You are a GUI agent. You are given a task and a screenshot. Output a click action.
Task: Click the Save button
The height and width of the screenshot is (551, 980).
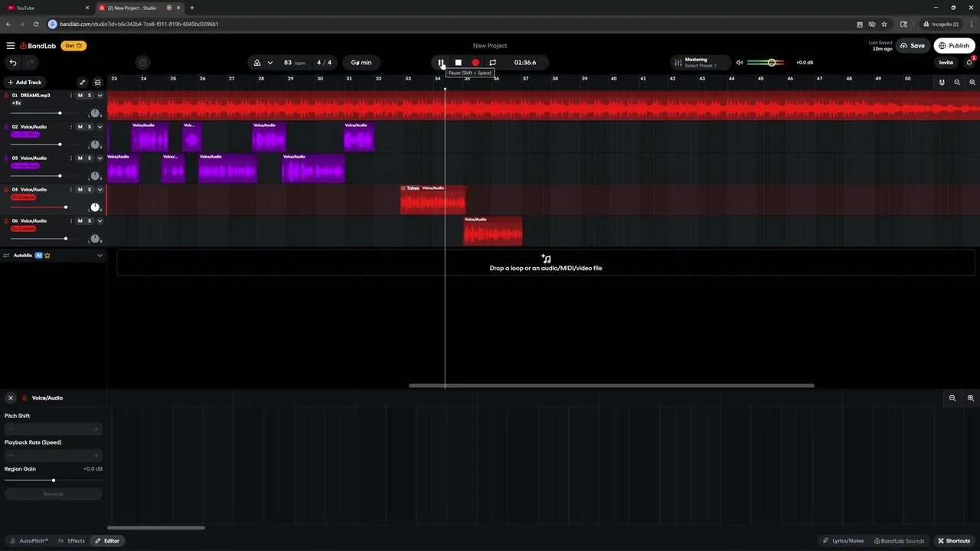pyautogui.click(x=913, y=46)
